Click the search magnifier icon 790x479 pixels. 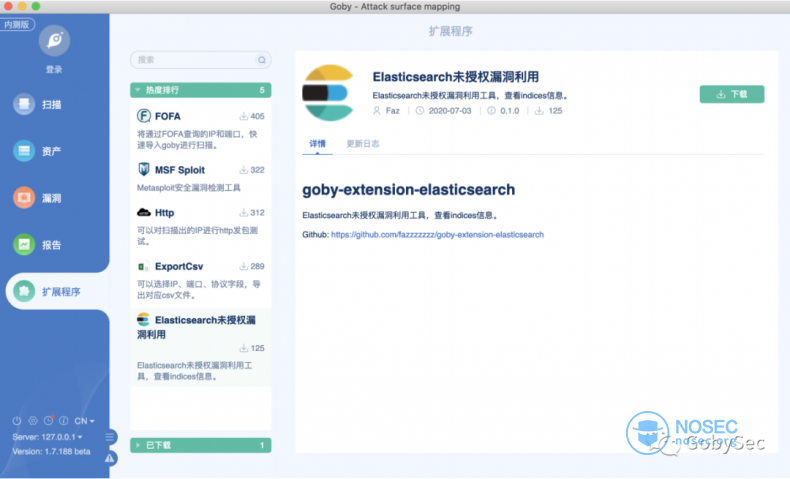[x=261, y=60]
